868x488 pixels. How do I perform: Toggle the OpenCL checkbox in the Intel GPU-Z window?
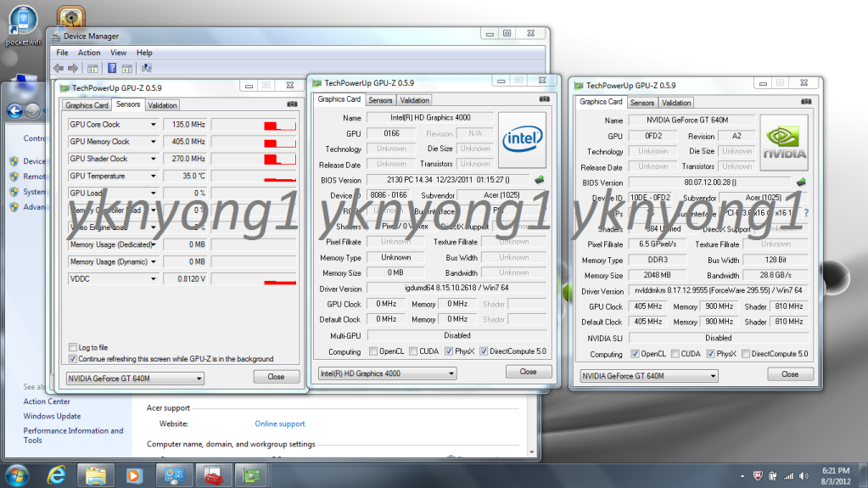tap(373, 351)
